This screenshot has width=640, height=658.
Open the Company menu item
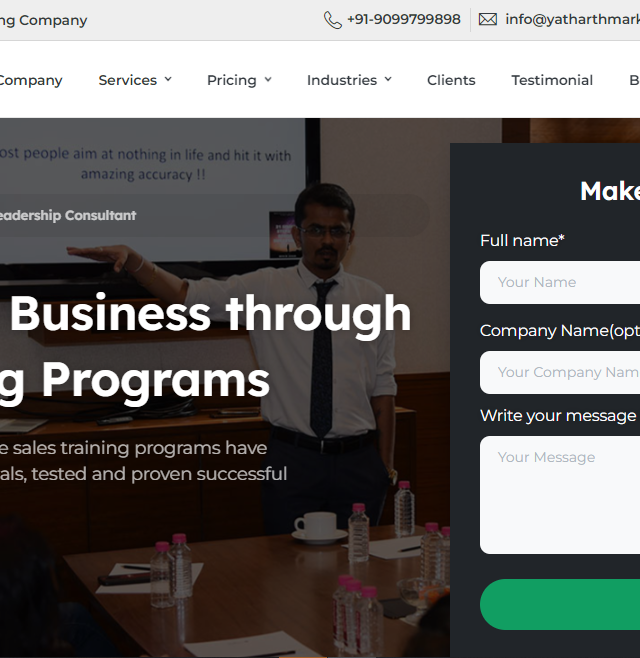tap(31, 80)
